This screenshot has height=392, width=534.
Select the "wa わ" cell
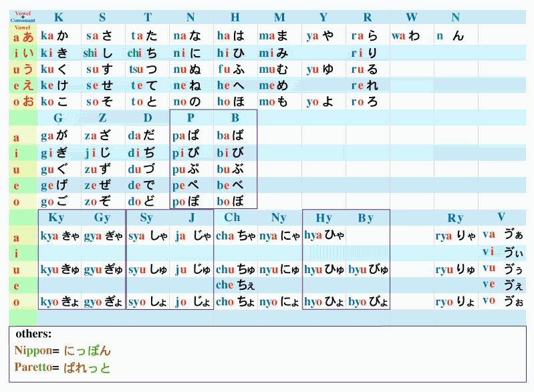tap(406, 36)
